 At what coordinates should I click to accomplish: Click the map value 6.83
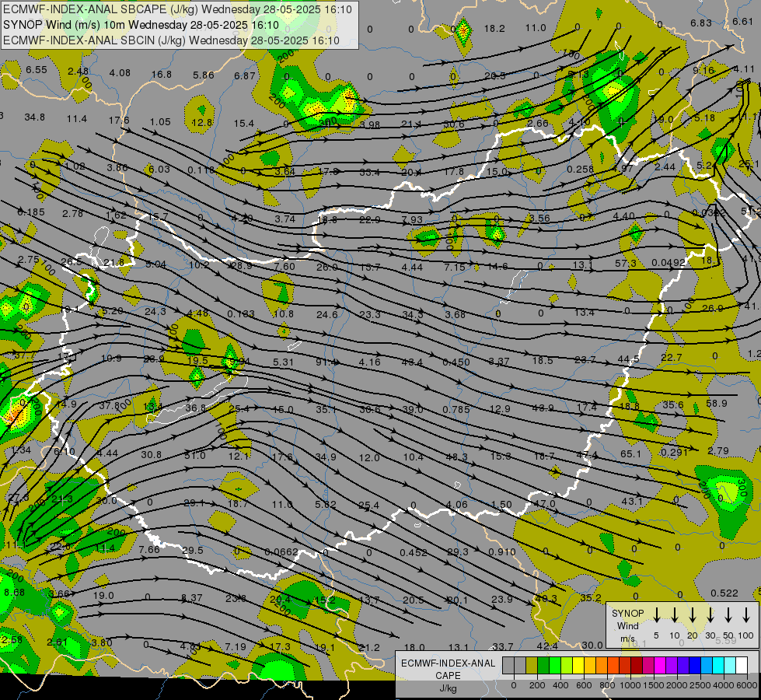[701, 23]
